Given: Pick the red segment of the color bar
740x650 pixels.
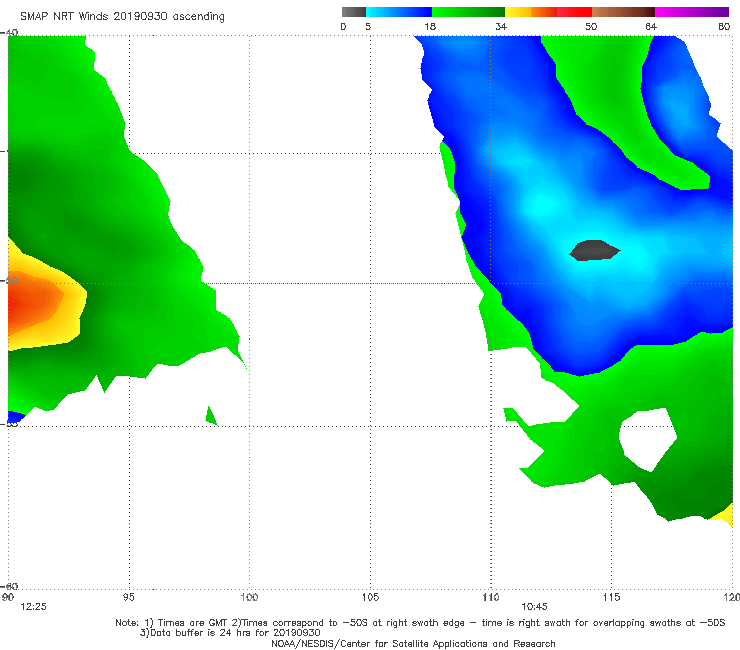Looking at the screenshot, I should tap(574, 12).
